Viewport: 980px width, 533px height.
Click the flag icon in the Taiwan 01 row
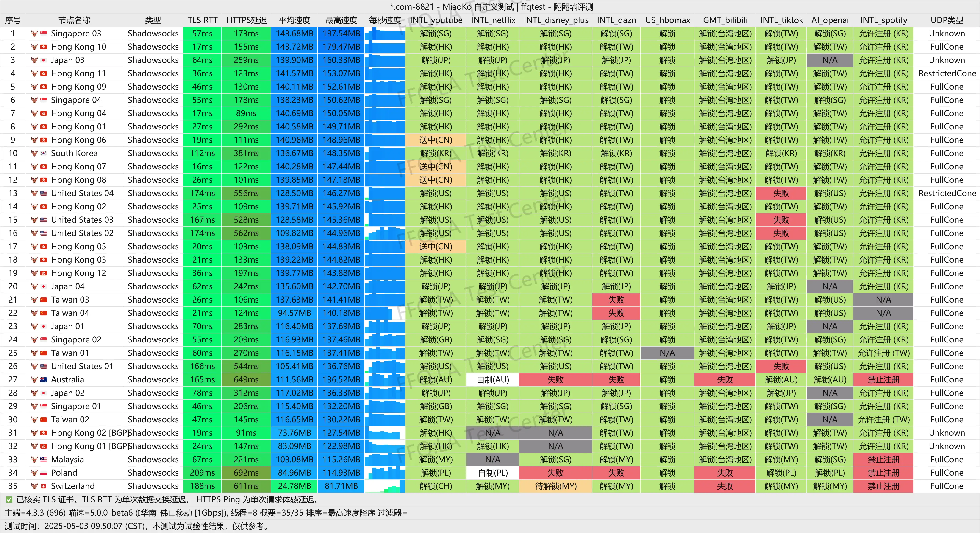[44, 353]
